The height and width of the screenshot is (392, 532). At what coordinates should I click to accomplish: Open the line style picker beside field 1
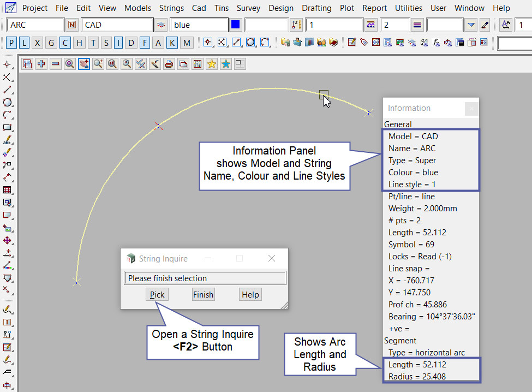371,25
